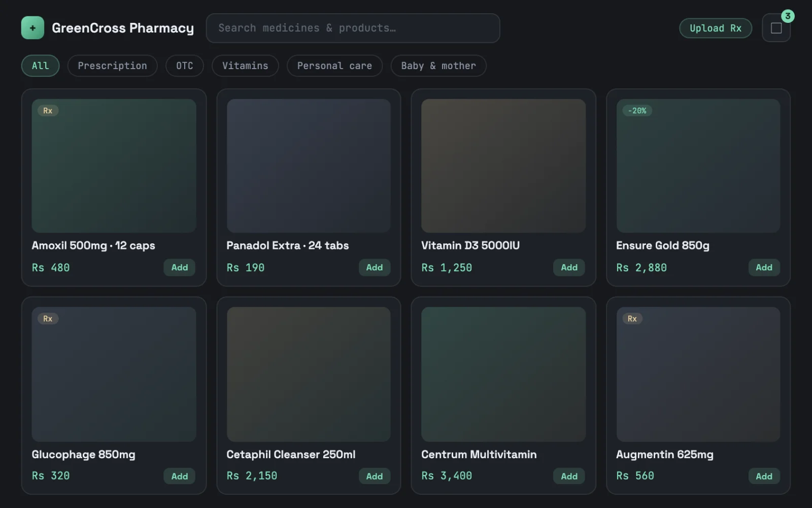Add Glucophage 850mg to cart
Viewport: 812px width, 508px height.
[180, 476]
